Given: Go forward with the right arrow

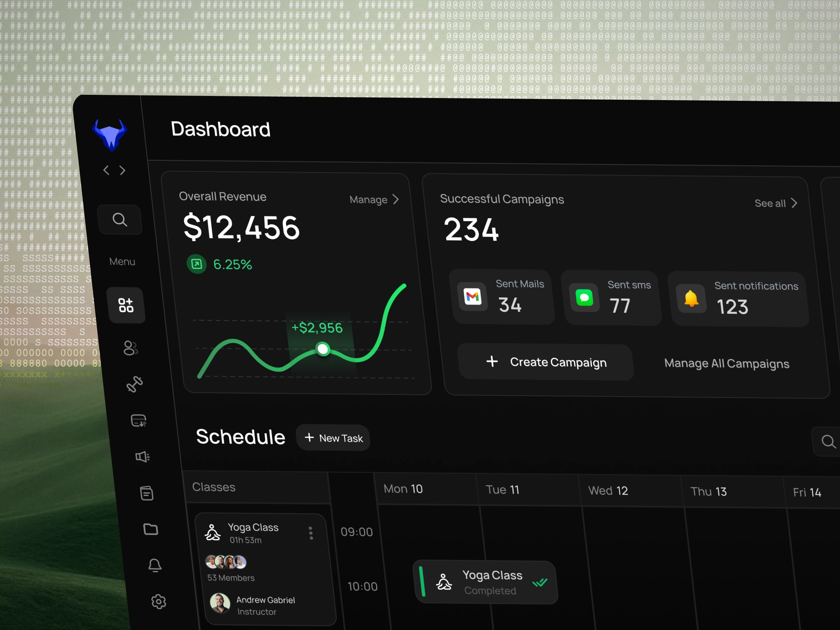Looking at the screenshot, I should pos(122,170).
